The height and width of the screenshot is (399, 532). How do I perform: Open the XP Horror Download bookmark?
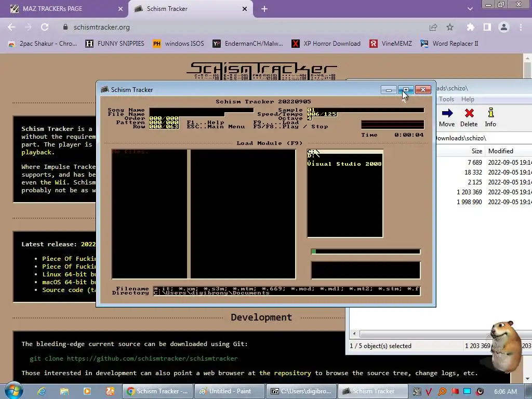326,44
